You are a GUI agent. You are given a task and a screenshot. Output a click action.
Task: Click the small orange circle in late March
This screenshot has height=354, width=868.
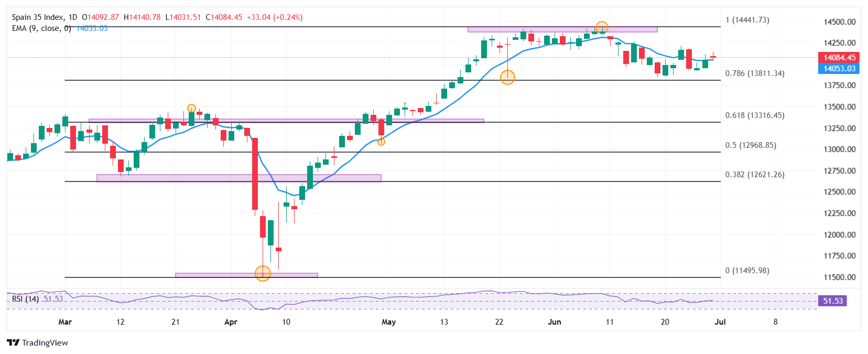tap(192, 108)
